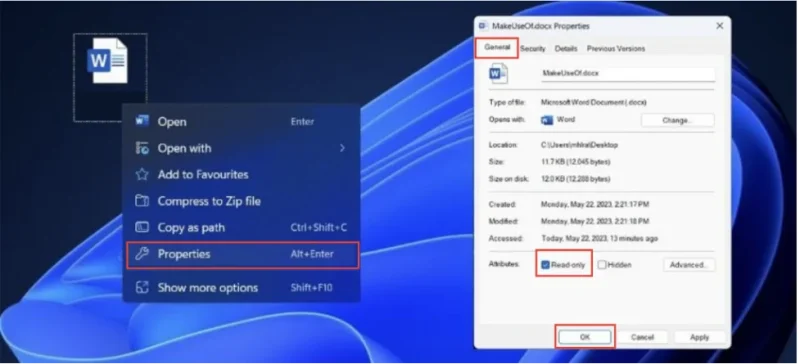Click the star icon for Add to Favourites
The width and height of the screenshot is (800, 364).
point(142,175)
